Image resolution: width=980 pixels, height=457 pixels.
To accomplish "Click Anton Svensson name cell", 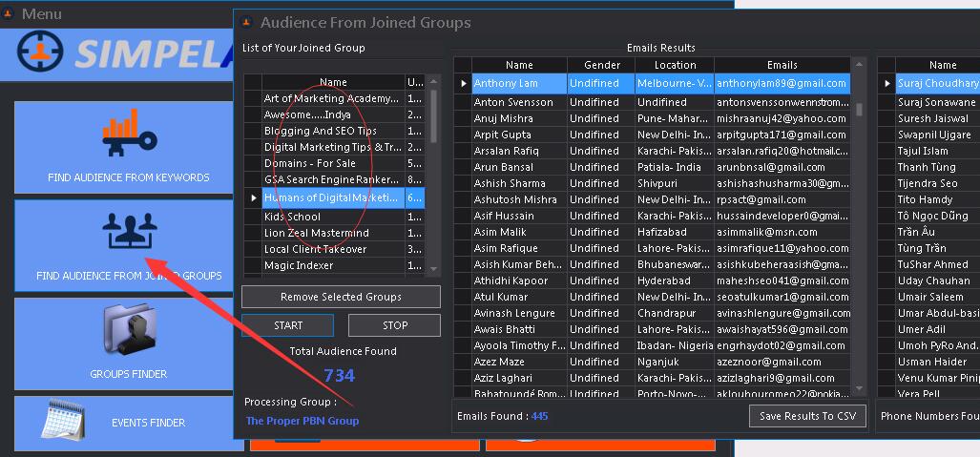I will (519, 102).
